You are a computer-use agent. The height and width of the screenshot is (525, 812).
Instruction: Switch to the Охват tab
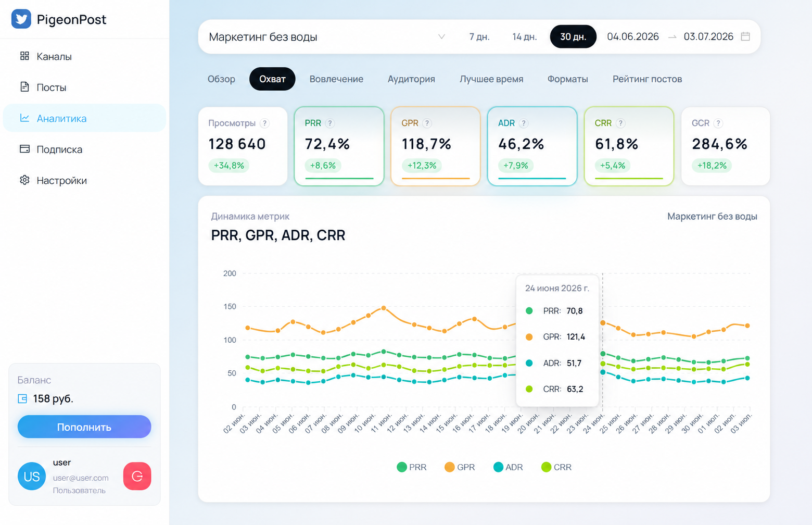pyautogui.click(x=272, y=79)
